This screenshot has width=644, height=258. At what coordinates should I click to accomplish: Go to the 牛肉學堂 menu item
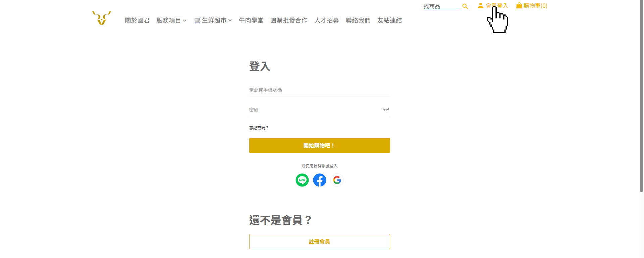251,20
